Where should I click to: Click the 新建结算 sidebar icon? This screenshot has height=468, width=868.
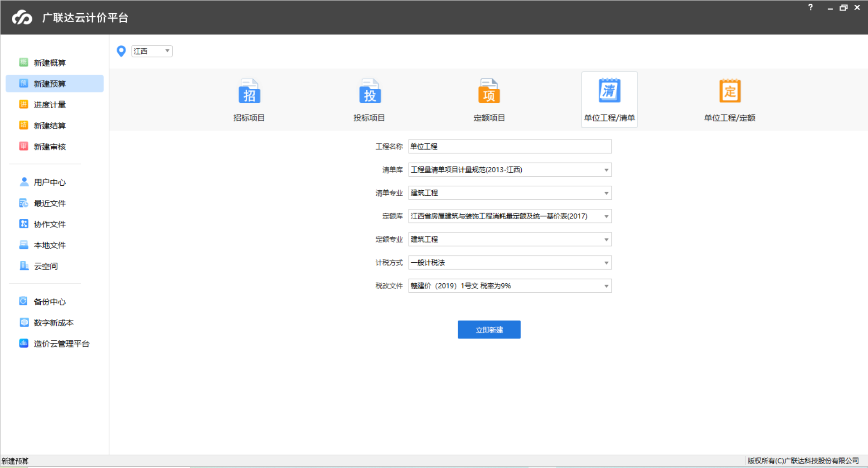pos(24,125)
